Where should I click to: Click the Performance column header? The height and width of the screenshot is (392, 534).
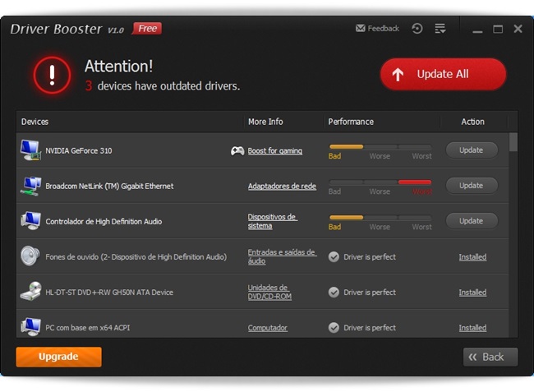[x=351, y=122]
